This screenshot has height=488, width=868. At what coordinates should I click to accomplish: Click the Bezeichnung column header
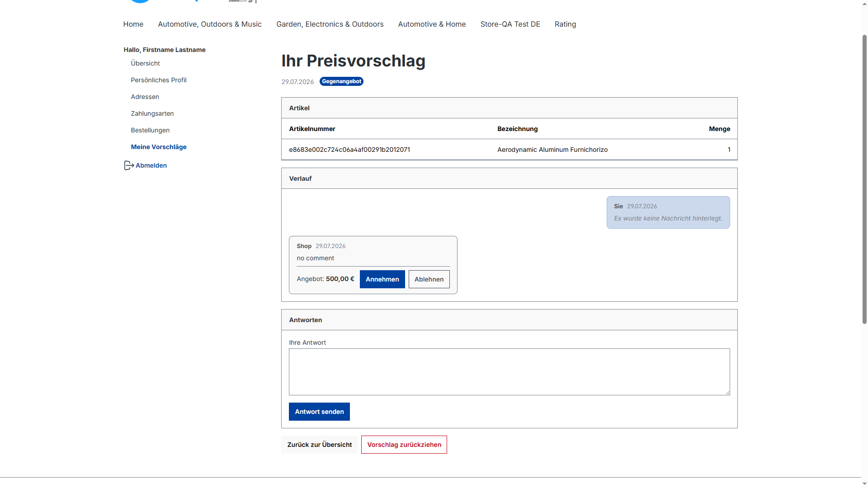pyautogui.click(x=518, y=129)
